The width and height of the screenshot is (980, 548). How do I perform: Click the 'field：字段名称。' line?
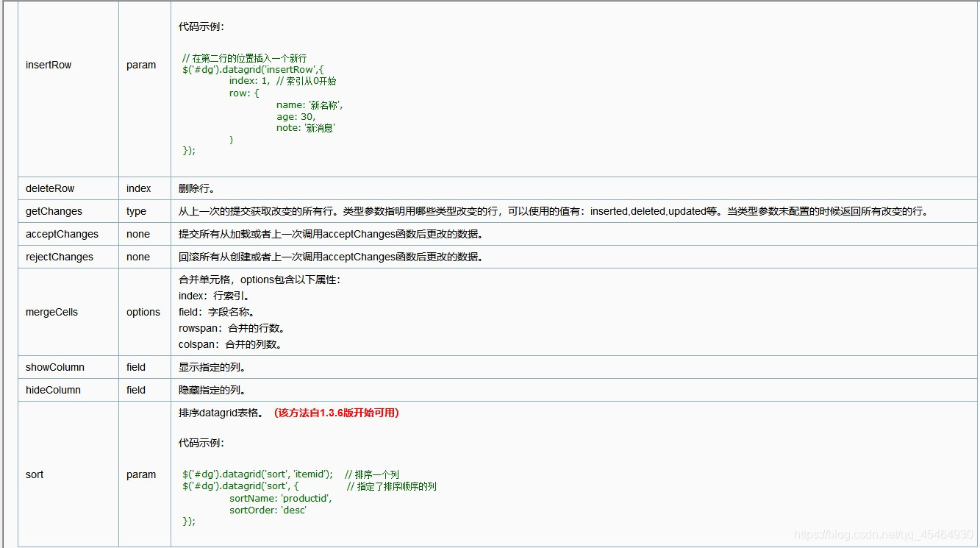click(217, 312)
